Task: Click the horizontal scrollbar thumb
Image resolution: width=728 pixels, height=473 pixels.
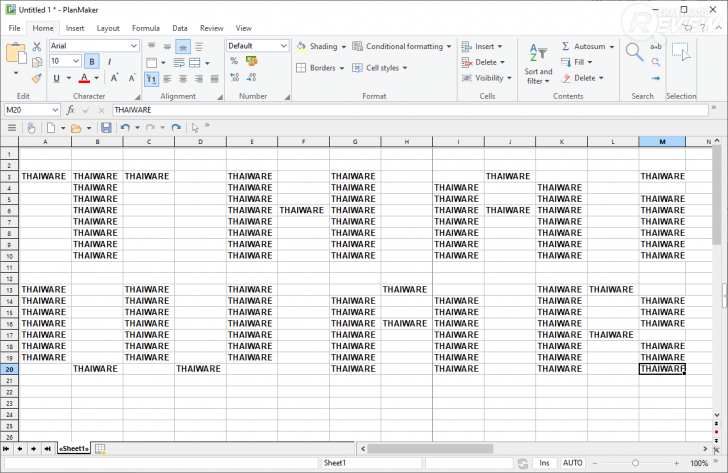Action: pos(430,448)
